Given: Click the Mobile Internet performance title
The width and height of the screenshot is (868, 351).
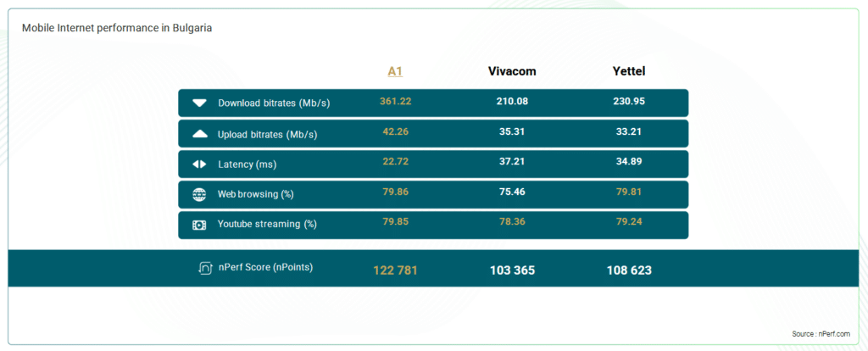Looking at the screenshot, I should pos(117,28).
